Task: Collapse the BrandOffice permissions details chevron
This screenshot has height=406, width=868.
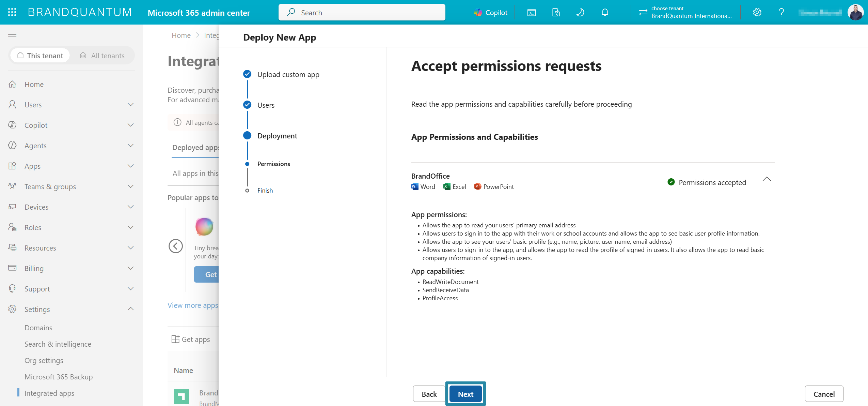Action: point(767,179)
